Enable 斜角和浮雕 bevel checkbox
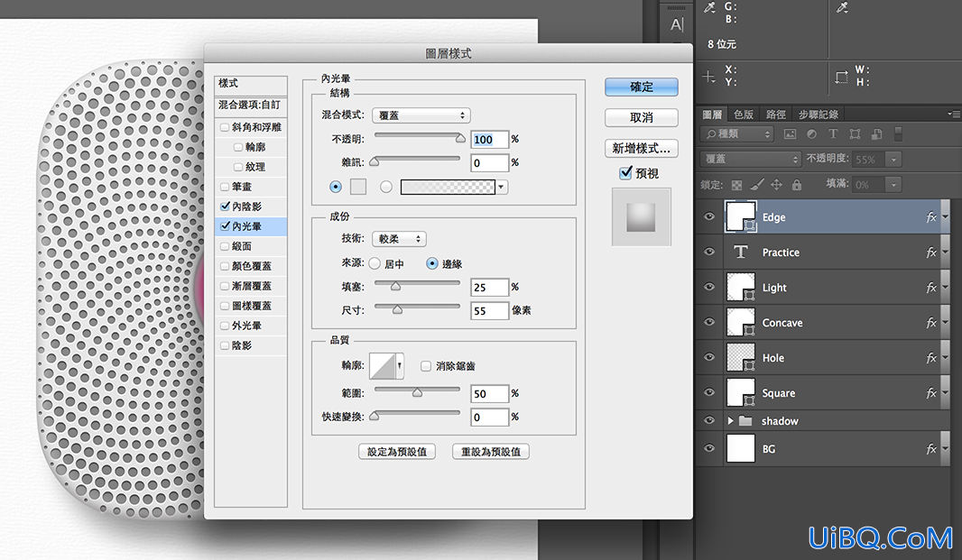The image size is (962, 560). pos(225,127)
